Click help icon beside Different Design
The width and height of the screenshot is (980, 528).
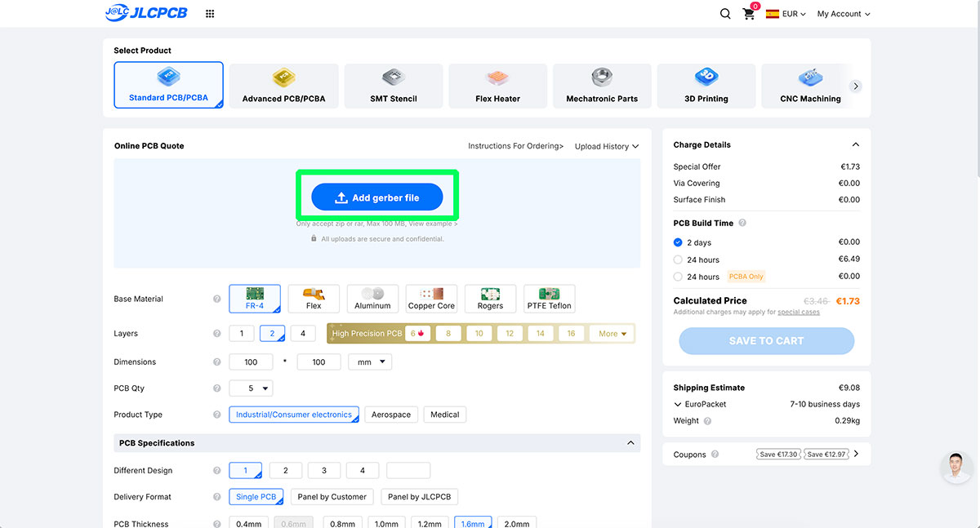pos(216,471)
